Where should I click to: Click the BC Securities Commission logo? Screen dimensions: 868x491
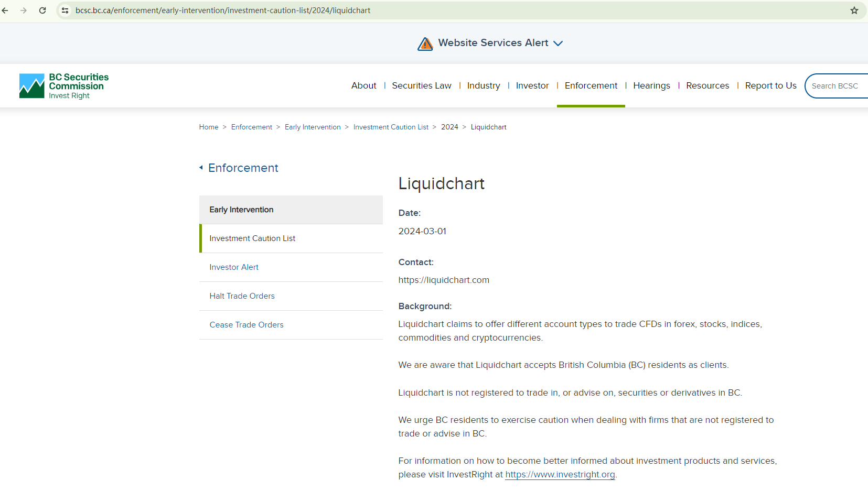(64, 86)
